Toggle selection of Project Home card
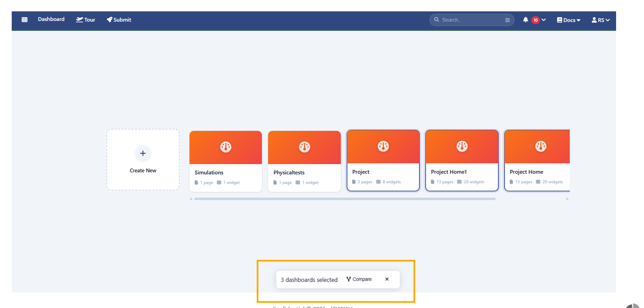This screenshot has width=644, height=308. 536,176
